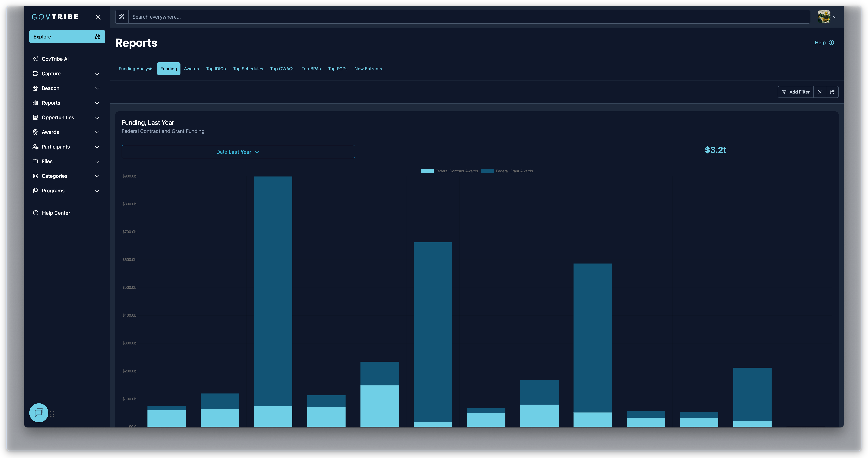
Task: Click the Help Center question mark icon
Action: click(36, 213)
